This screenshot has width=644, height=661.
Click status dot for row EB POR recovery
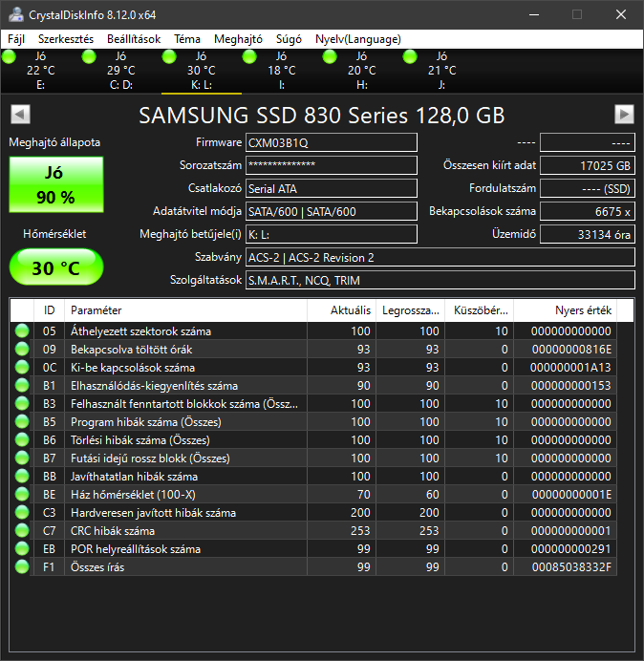click(22, 548)
